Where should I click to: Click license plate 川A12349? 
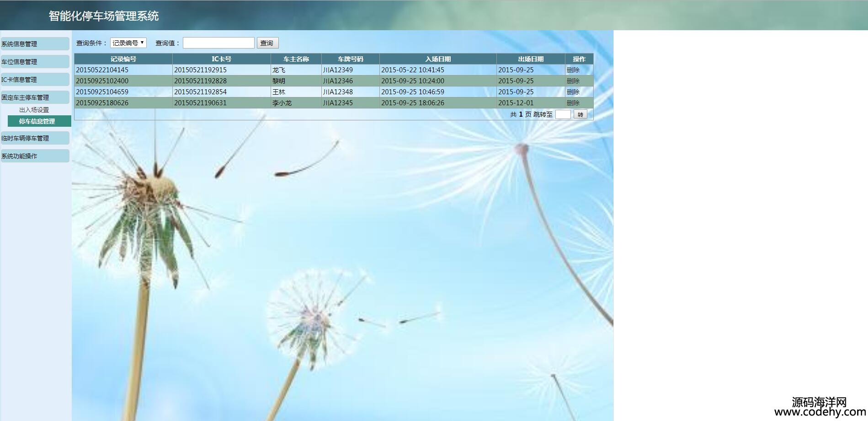click(x=338, y=70)
